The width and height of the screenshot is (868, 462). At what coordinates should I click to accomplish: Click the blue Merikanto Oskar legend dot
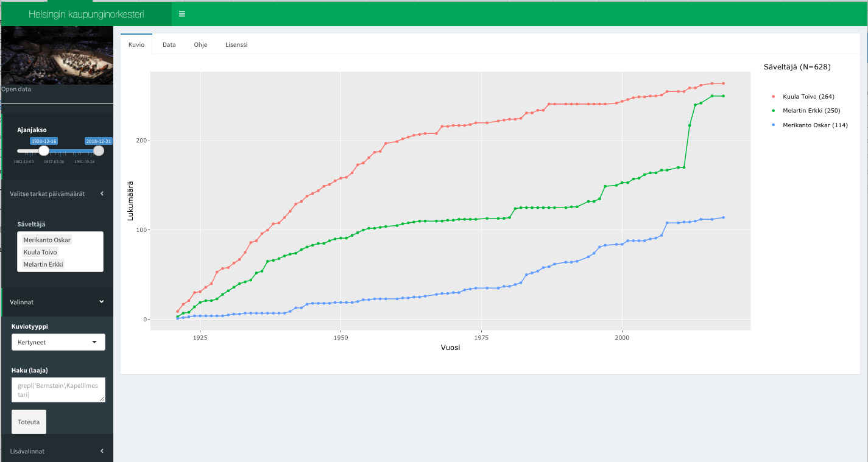point(773,125)
